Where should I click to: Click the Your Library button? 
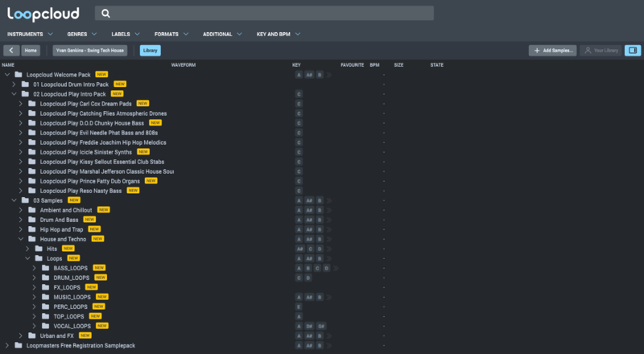pos(601,51)
